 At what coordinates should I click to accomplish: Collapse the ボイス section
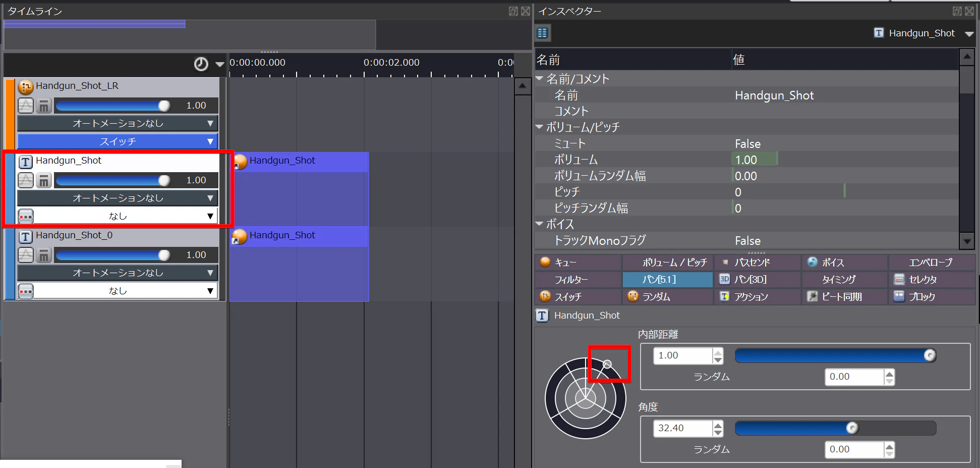click(540, 224)
